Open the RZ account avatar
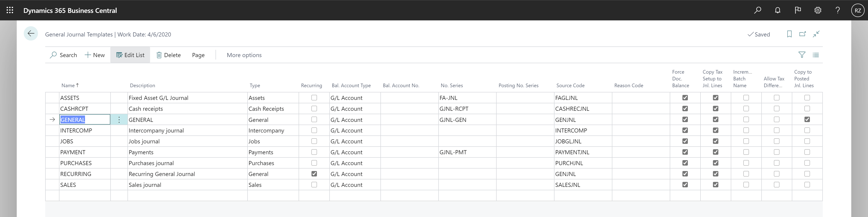868x217 pixels. tap(858, 10)
